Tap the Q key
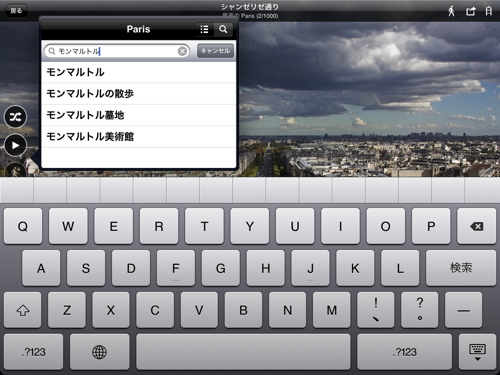This screenshot has height=375, width=500. coord(23,226)
